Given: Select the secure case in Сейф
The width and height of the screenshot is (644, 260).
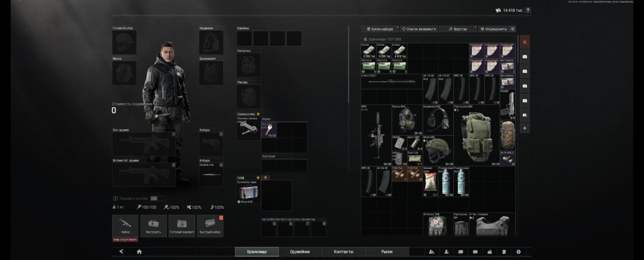Looking at the screenshot, I should (x=249, y=192).
